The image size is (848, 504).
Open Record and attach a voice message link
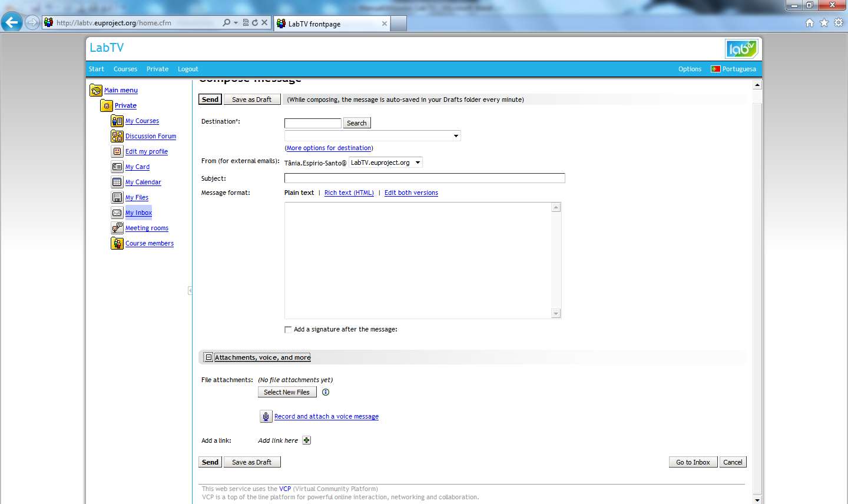[x=326, y=417]
